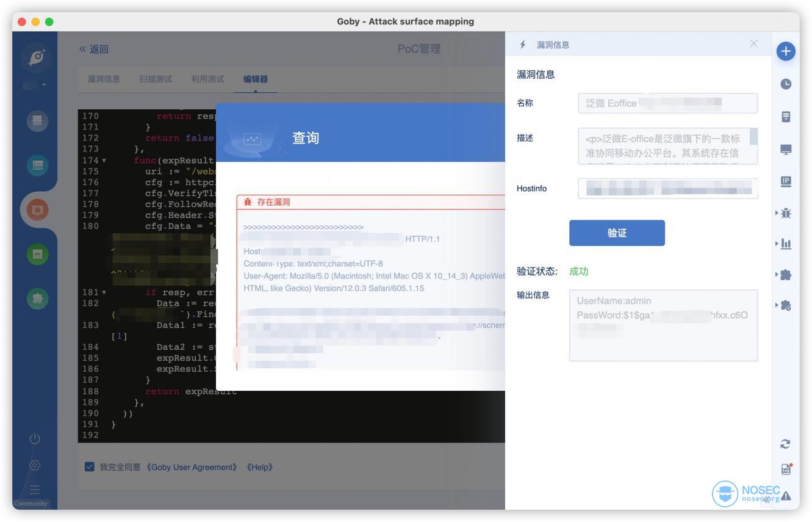The height and width of the screenshot is (522, 812).
Task: Open the monitor assets icon in right sidebar
Action: (786, 150)
